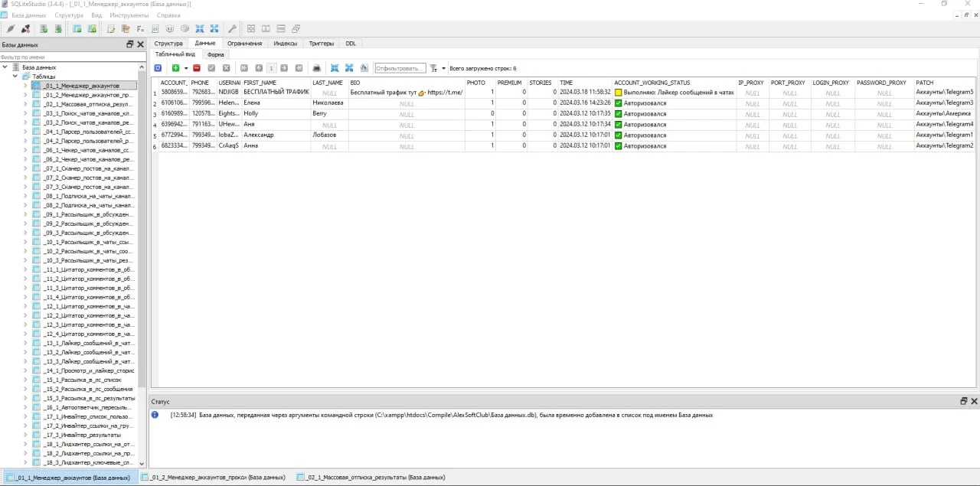Click the Connect to database toolbar icon
Viewport: 980px width, 486px height.
point(11,29)
